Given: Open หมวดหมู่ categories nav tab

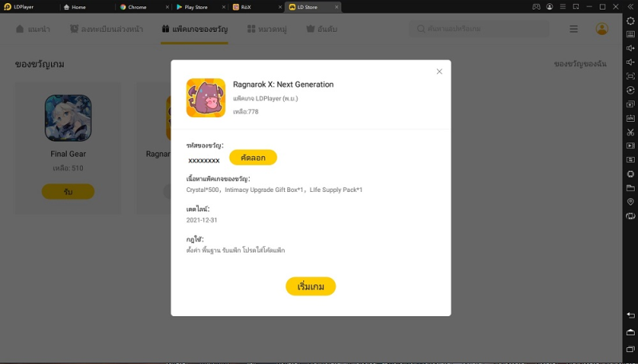Looking at the screenshot, I should [x=267, y=29].
